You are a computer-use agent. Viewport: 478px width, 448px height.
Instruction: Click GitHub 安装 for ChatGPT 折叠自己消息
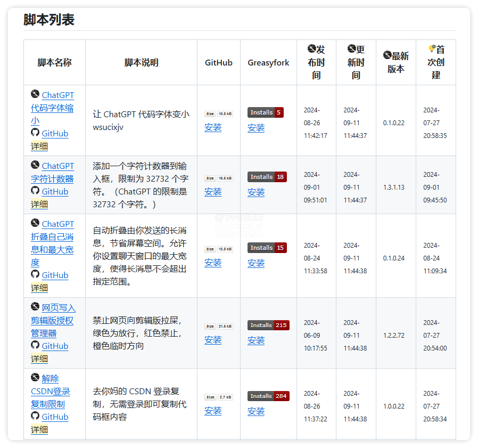coord(213,263)
